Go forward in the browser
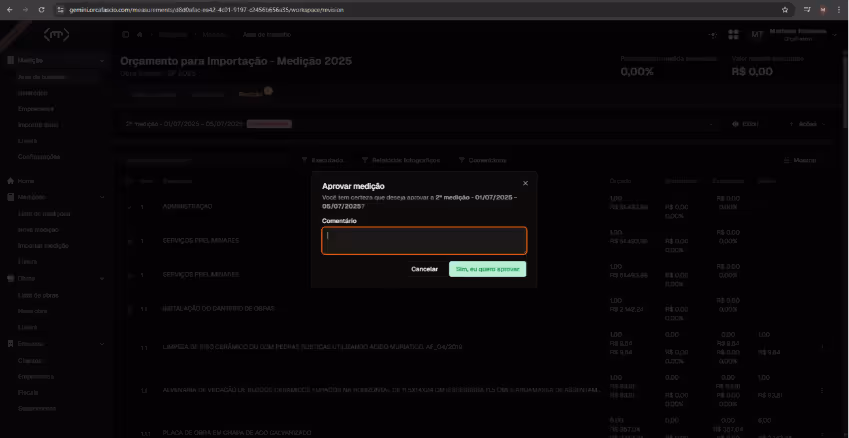The height and width of the screenshot is (438, 849). (25, 10)
